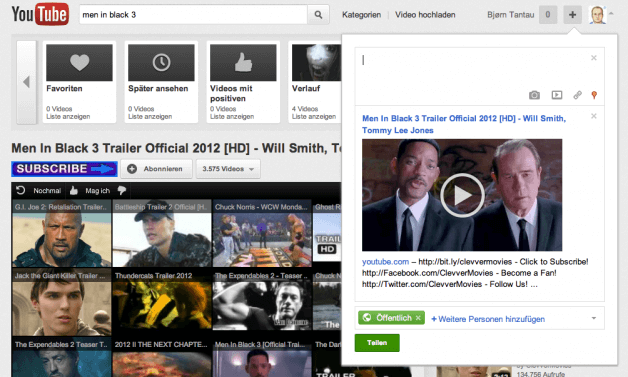The height and width of the screenshot is (377, 628).
Task: Click the search magnifier button
Action: (318, 15)
